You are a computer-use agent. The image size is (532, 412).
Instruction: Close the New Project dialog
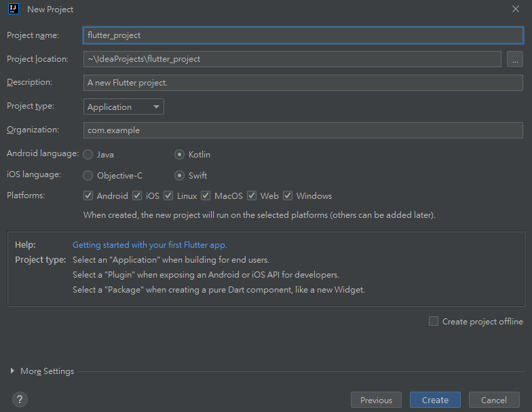click(x=516, y=10)
